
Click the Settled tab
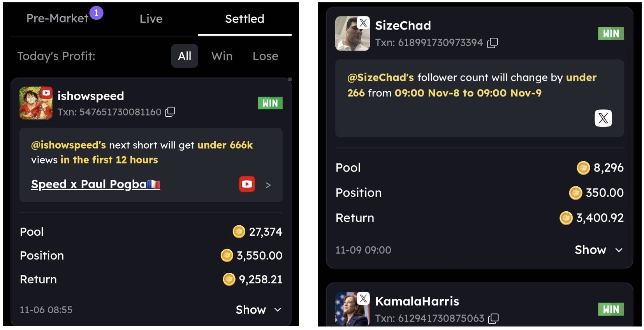tap(245, 19)
